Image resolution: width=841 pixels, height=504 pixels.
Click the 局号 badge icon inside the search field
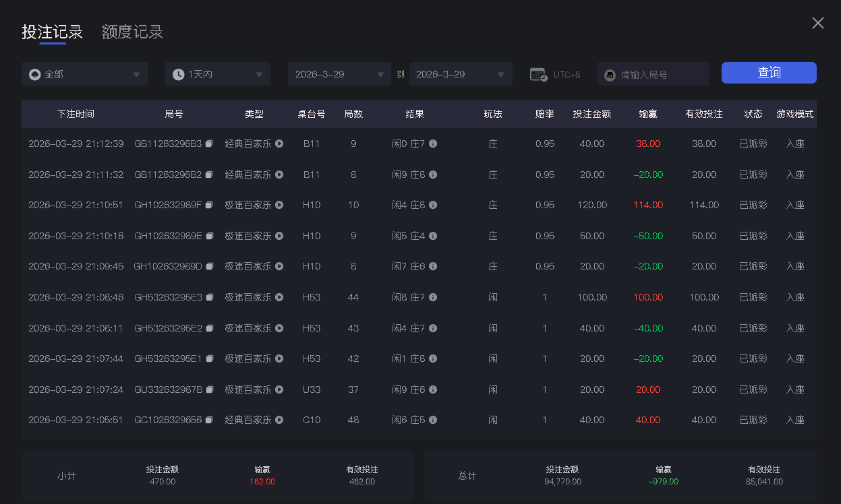(609, 73)
